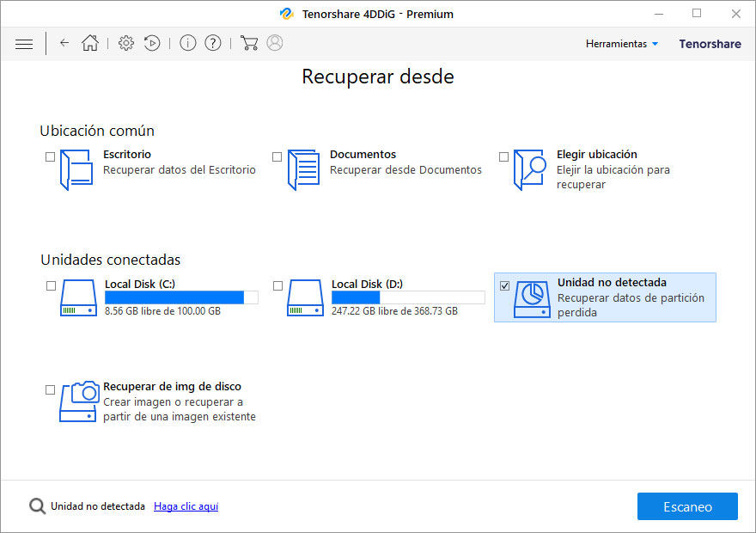The image size is (756, 533).
Task: Select the Elegir ubicación search folder icon
Action: 530,170
